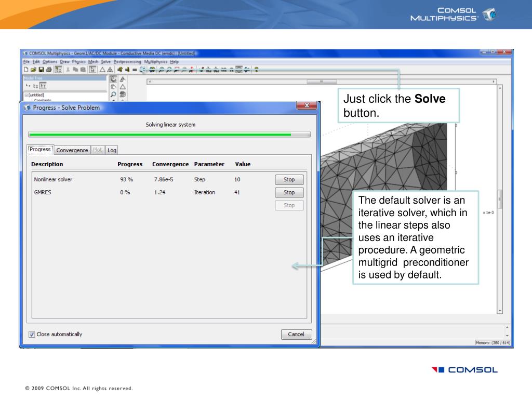Click the Solve equals-sign toolbar icon
This screenshot has width=532, height=399.
(x=135, y=70)
